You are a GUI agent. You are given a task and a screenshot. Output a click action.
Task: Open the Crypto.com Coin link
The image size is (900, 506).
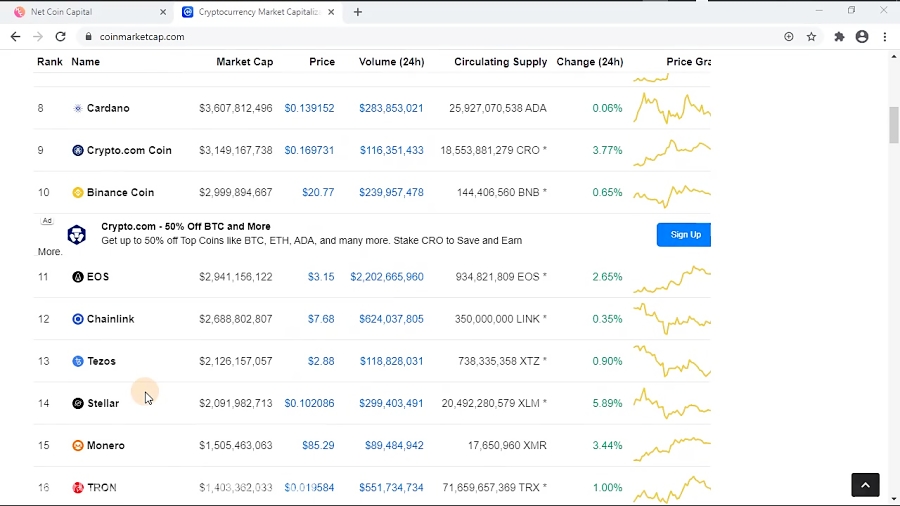[129, 150]
